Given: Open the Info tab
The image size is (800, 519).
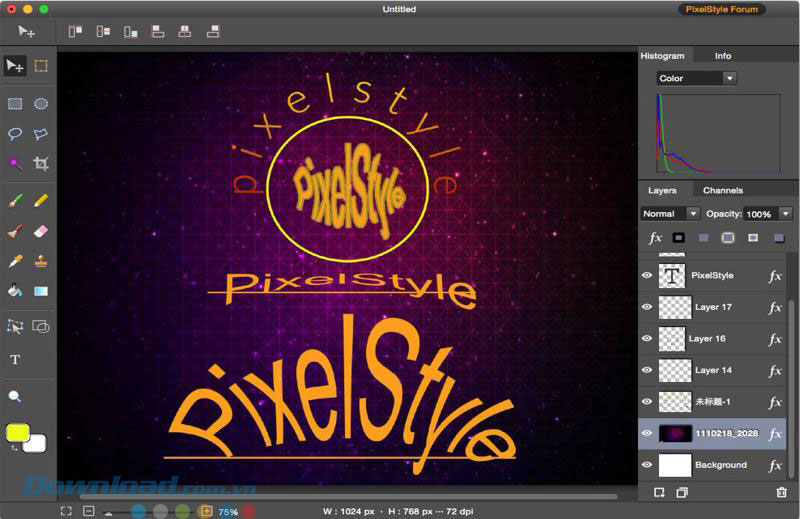Looking at the screenshot, I should 722,56.
